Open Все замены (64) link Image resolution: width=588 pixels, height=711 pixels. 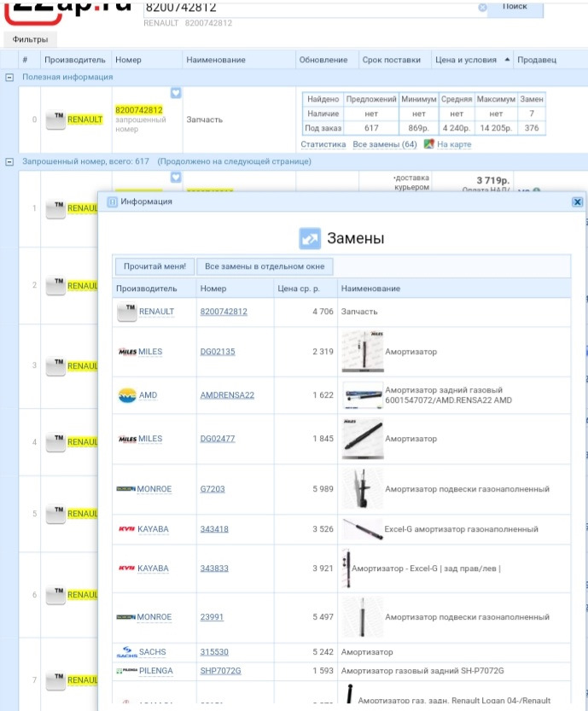tap(384, 144)
